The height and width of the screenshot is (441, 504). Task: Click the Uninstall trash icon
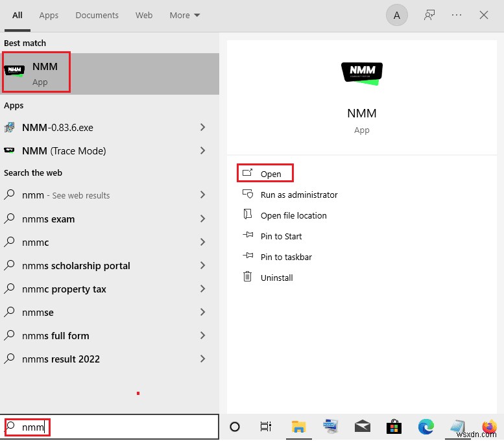[x=247, y=276]
